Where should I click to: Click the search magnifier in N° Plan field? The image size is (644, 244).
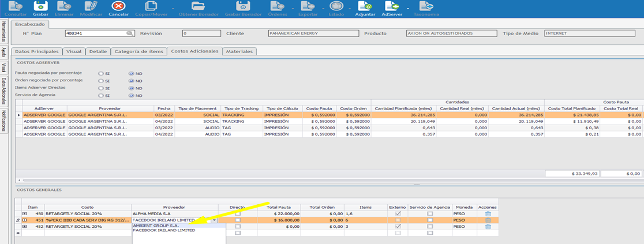pos(130,33)
